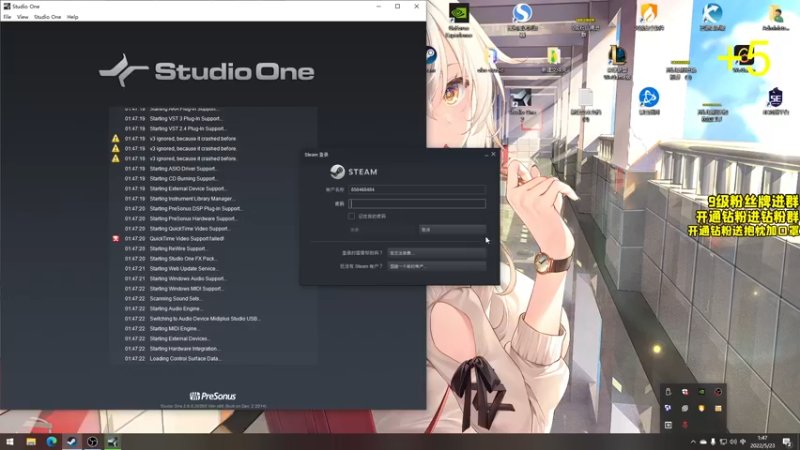This screenshot has height=450, width=800.
Task: Close the Steam login window
Action: (493, 154)
